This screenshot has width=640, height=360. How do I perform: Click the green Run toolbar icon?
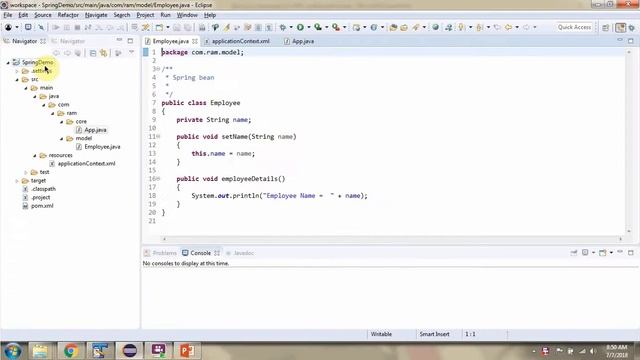point(300,27)
